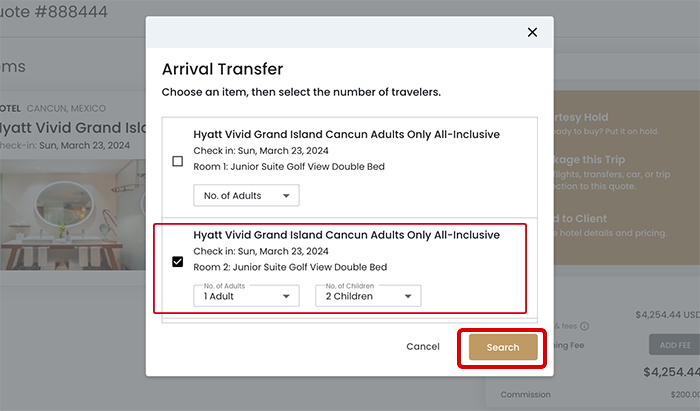This screenshot has height=411, width=700.
Task: Click Room 1 hotel name title
Action: pos(346,134)
